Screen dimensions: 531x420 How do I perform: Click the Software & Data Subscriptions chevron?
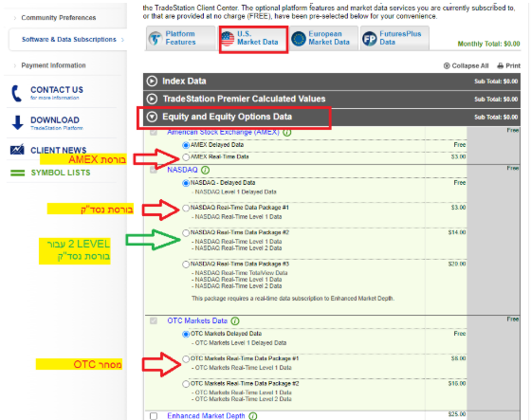point(122,40)
